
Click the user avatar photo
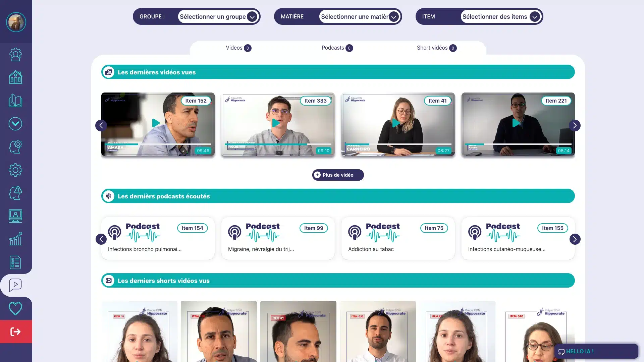tap(16, 22)
